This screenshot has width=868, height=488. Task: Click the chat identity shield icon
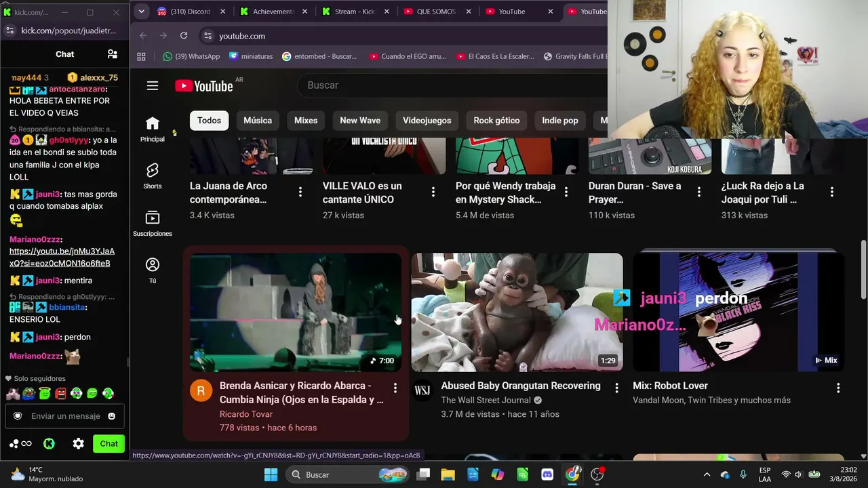[x=18, y=416]
